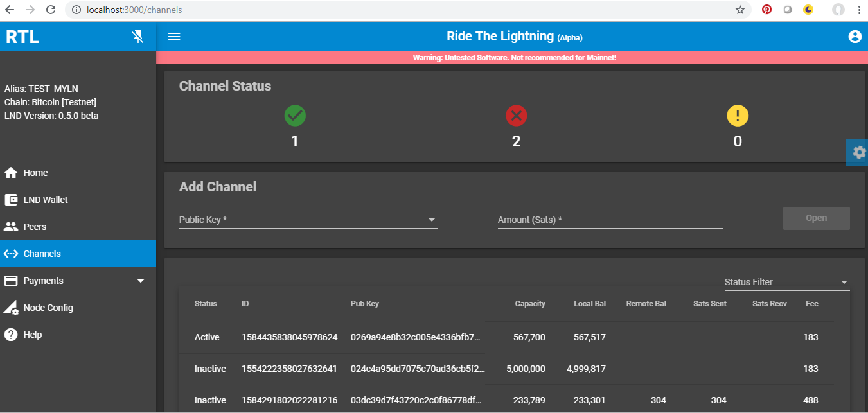
Task: Click channel ID 1584435838045978624
Action: [289, 337]
